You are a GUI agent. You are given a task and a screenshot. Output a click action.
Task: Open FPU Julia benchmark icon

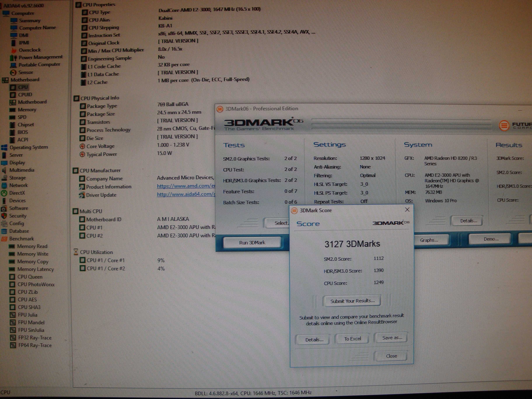13,315
